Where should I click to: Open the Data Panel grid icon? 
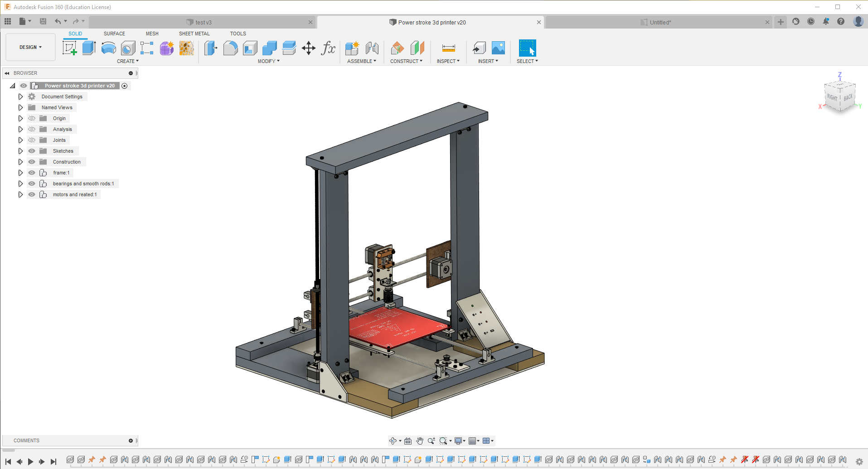[8, 21]
